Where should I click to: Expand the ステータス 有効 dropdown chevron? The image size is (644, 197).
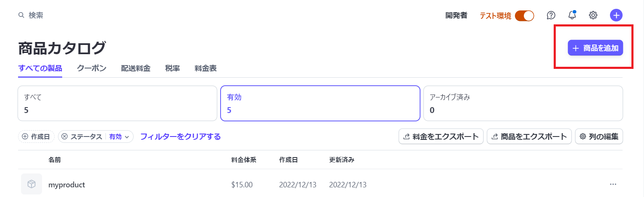click(126, 137)
